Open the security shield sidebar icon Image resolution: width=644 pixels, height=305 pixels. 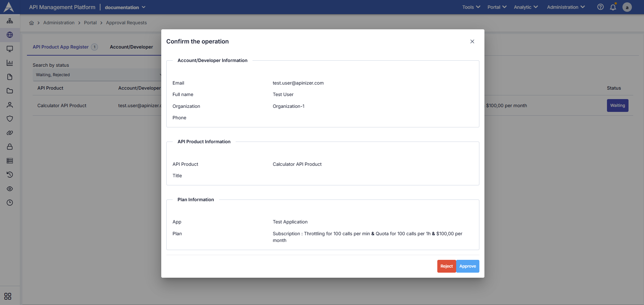pos(10,119)
